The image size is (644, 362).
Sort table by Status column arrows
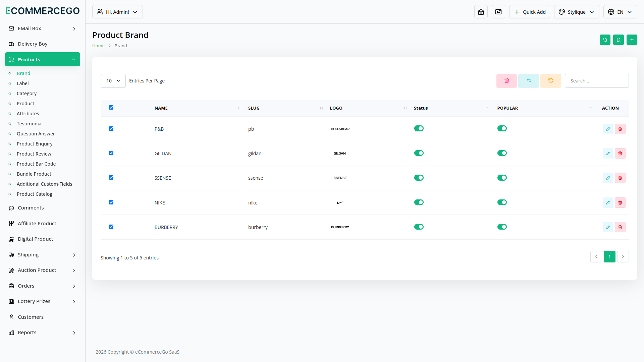click(x=489, y=108)
